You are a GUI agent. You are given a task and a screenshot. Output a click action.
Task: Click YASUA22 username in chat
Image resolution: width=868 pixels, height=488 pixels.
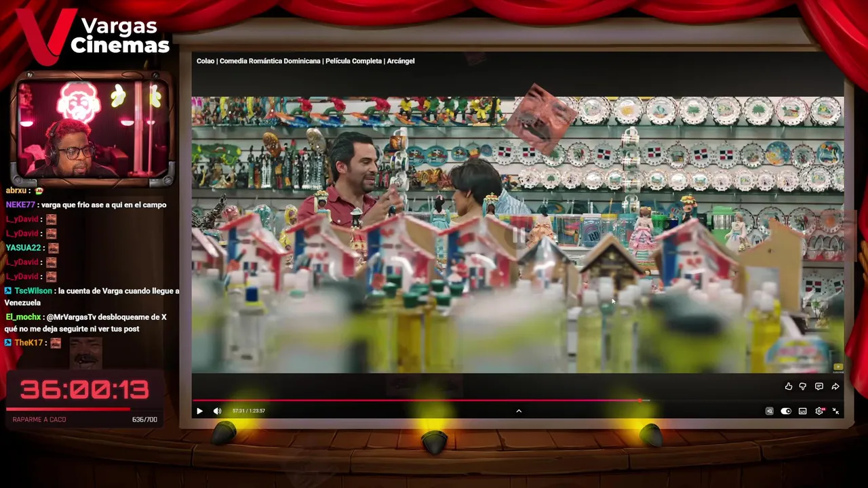(24, 248)
